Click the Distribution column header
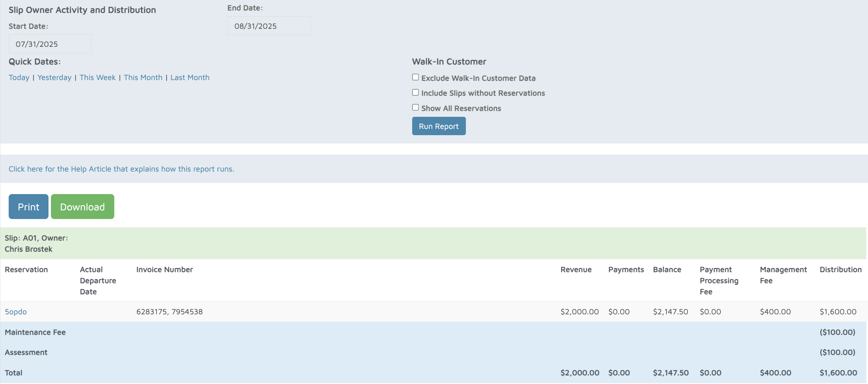This screenshot has width=868, height=384. (x=840, y=270)
